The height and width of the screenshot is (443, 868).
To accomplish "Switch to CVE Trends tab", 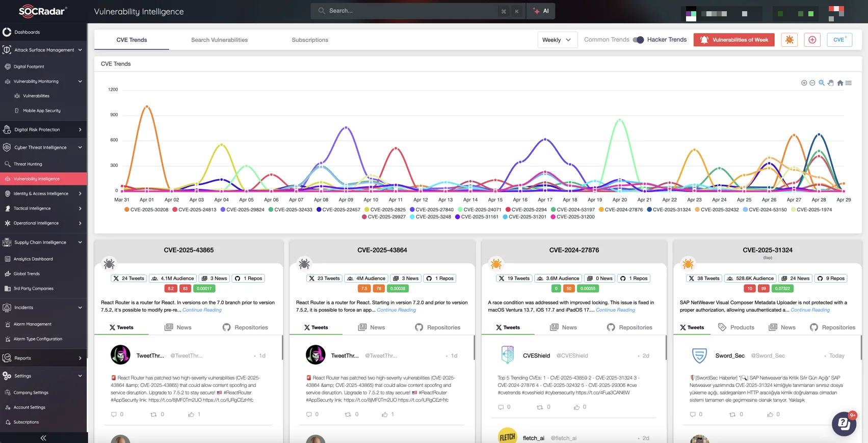I will (131, 40).
